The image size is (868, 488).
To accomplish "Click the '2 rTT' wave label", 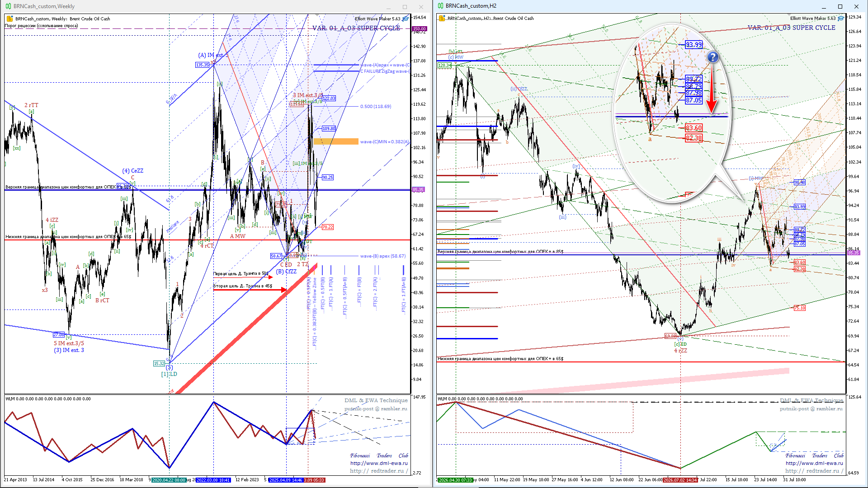I will coord(31,105).
